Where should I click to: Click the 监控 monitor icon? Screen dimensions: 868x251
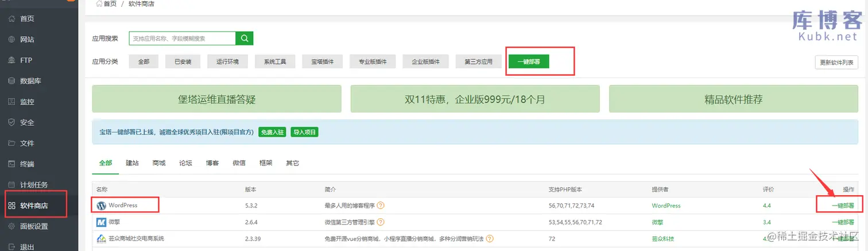click(11, 102)
